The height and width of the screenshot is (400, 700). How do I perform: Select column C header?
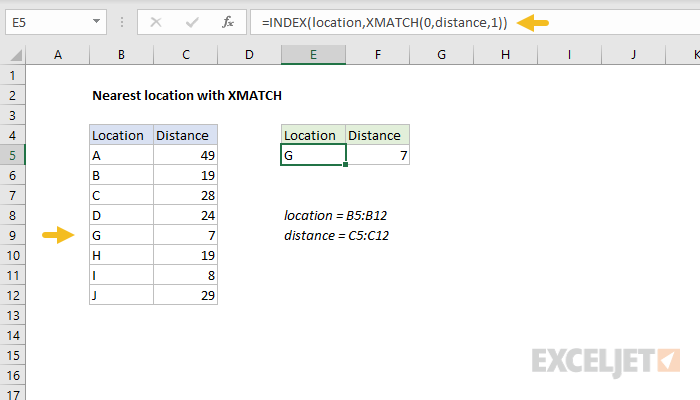pos(186,55)
